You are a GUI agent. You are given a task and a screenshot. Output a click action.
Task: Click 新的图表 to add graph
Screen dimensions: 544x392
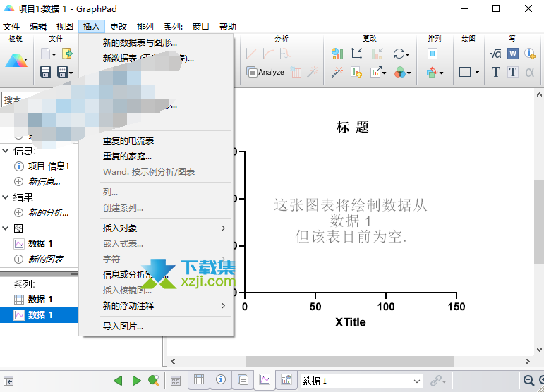(x=45, y=259)
